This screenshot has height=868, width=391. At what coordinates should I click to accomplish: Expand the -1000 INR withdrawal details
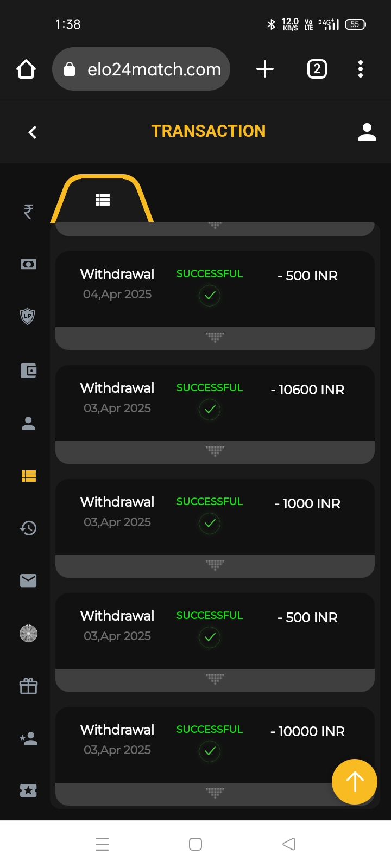(215, 566)
